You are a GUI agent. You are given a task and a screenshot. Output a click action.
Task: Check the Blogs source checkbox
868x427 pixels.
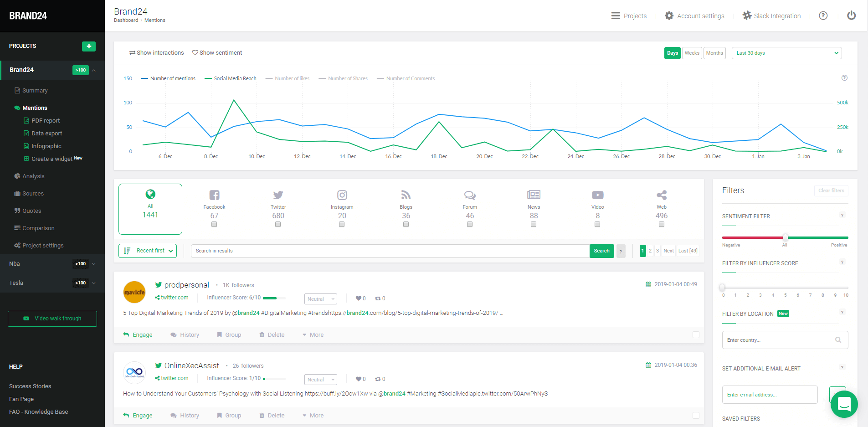(x=406, y=224)
